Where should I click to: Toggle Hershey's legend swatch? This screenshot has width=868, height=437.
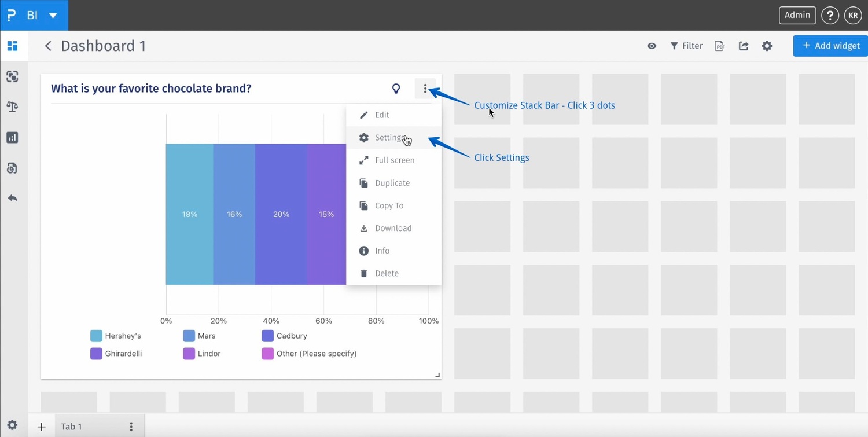point(96,336)
